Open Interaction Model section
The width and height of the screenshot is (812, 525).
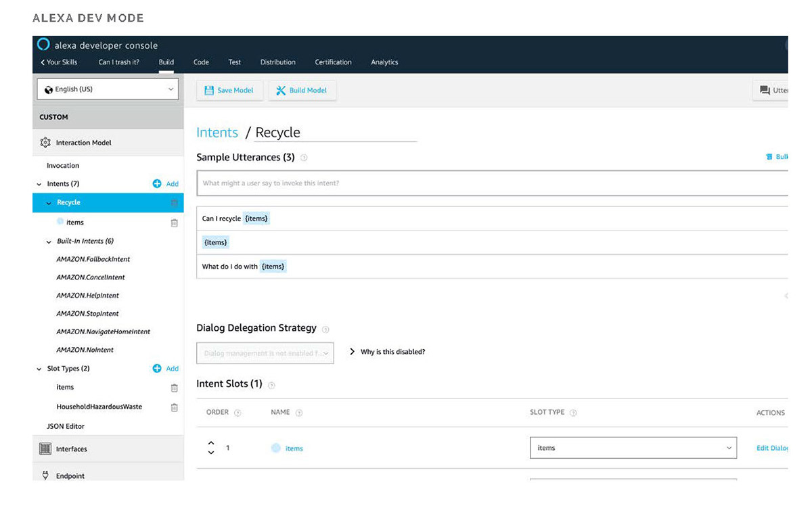108,143
